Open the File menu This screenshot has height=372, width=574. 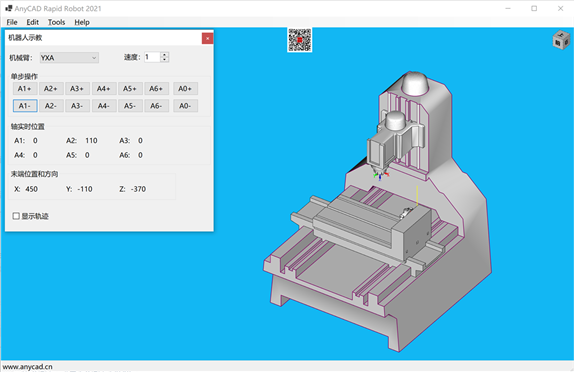(12, 22)
